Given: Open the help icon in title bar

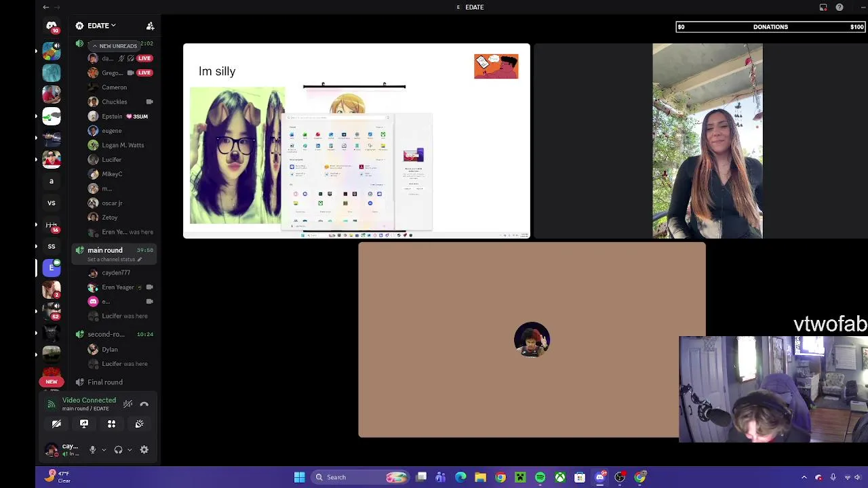Looking at the screenshot, I should (840, 7).
